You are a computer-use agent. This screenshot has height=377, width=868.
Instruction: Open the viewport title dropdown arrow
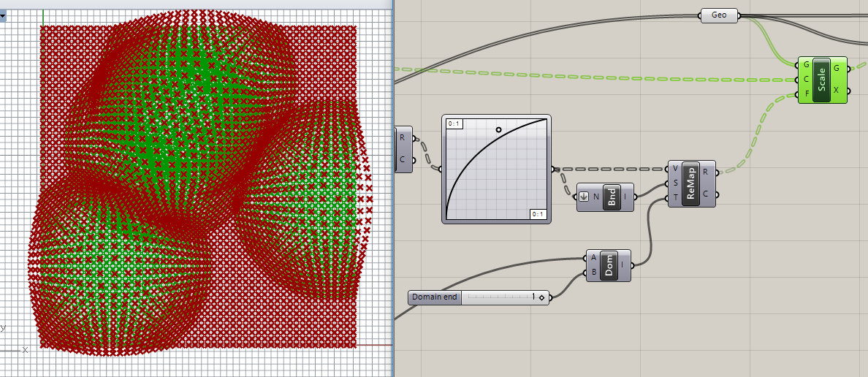(3, 15)
